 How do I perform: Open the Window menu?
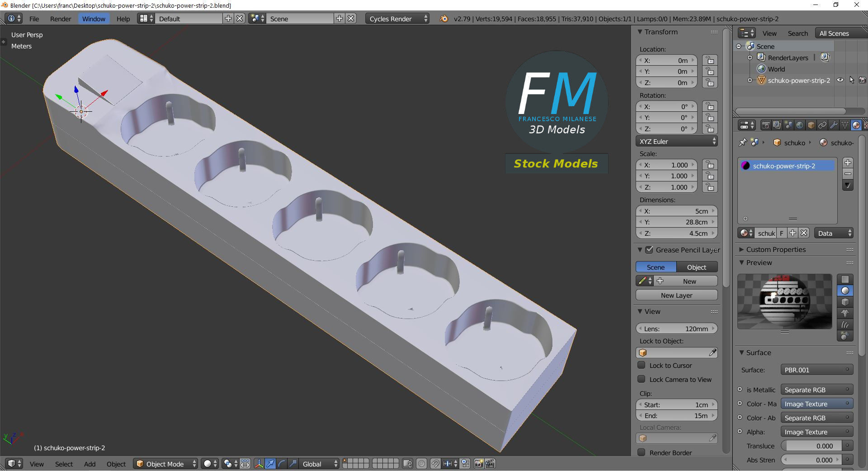[94, 19]
